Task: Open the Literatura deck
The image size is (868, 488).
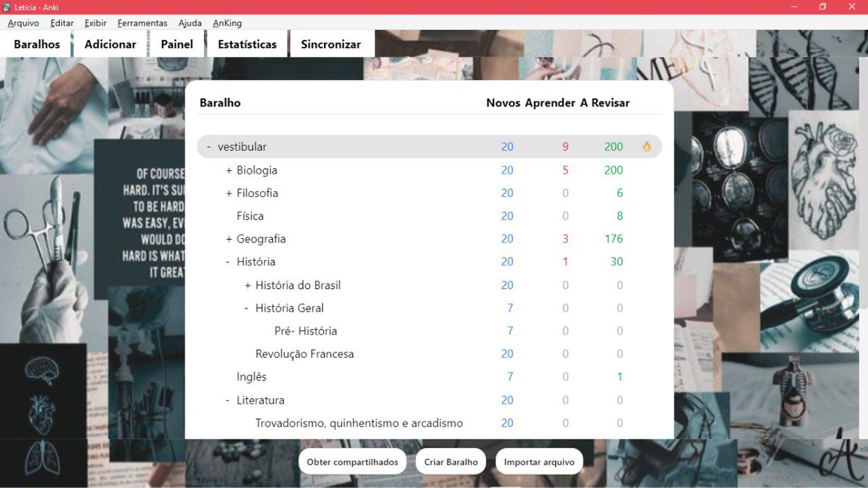Action: (260, 400)
